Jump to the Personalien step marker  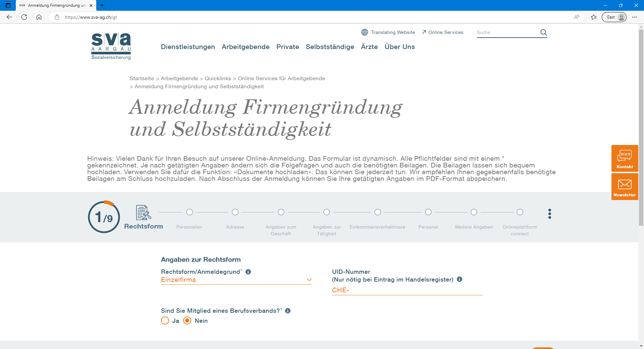[x=190, y=212]
